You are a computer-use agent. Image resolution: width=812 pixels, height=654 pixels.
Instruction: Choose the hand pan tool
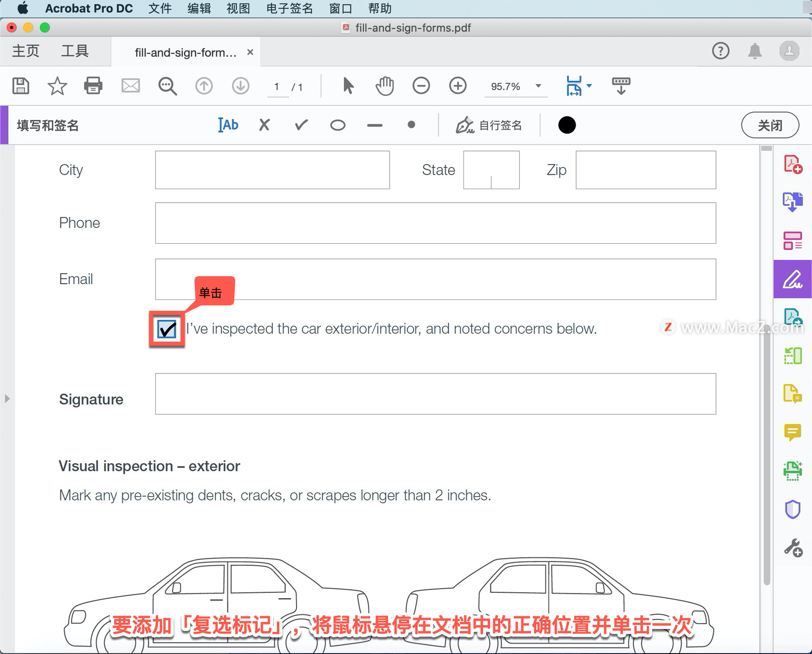coord(384,86)
